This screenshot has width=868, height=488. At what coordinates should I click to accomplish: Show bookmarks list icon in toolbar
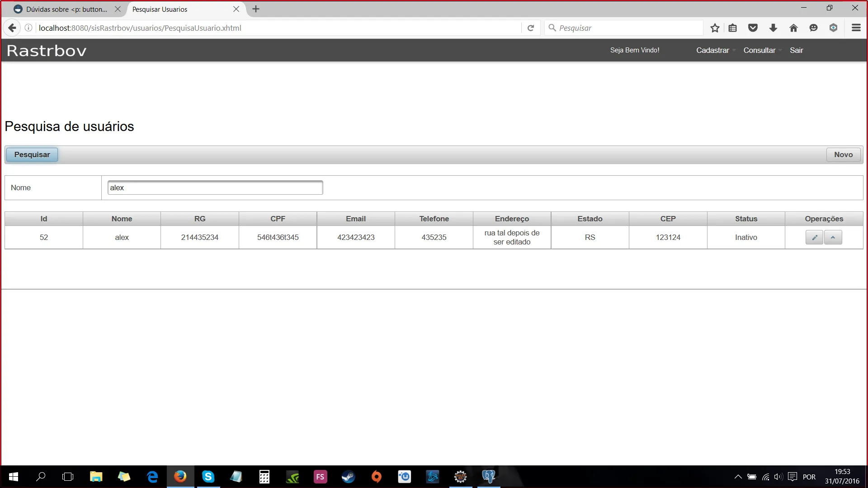click(733, 28)
